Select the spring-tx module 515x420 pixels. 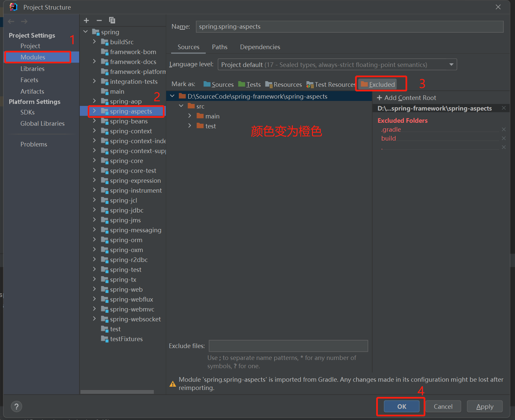(123, 279)
